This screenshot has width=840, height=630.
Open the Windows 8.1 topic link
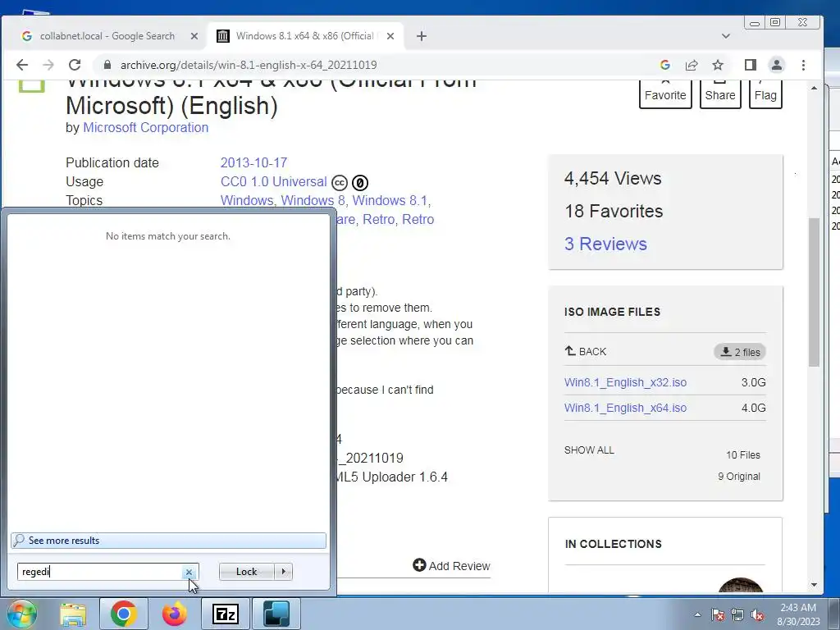[x=390, y=200]
